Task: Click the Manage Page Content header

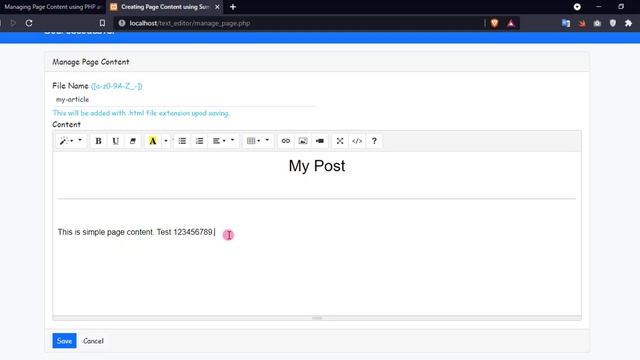Action: click(91, 62)
